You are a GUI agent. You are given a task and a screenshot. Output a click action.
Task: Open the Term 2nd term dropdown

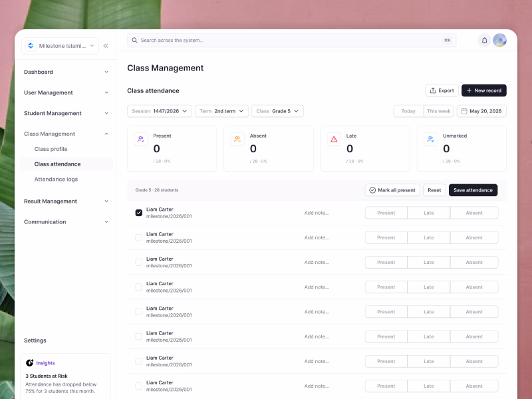point(221,111)
